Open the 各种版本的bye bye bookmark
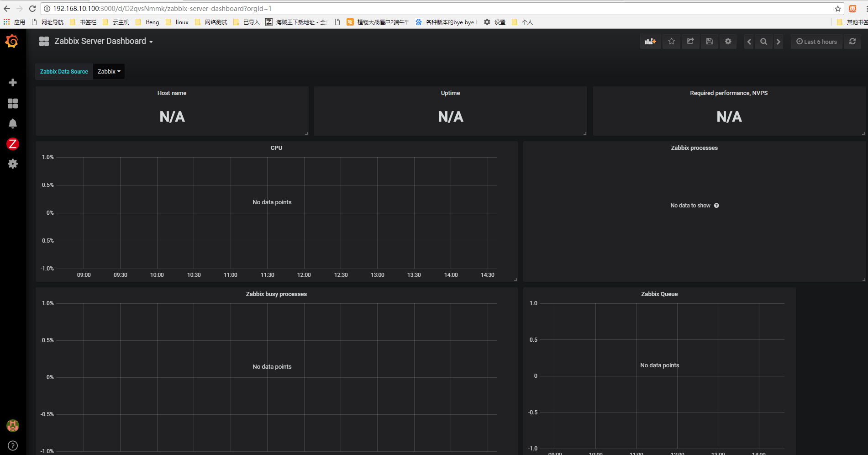 coord(446,22)
